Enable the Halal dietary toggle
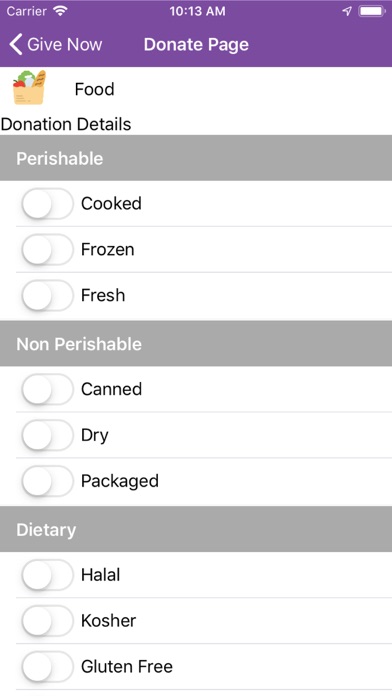 [x=47, y=575]
